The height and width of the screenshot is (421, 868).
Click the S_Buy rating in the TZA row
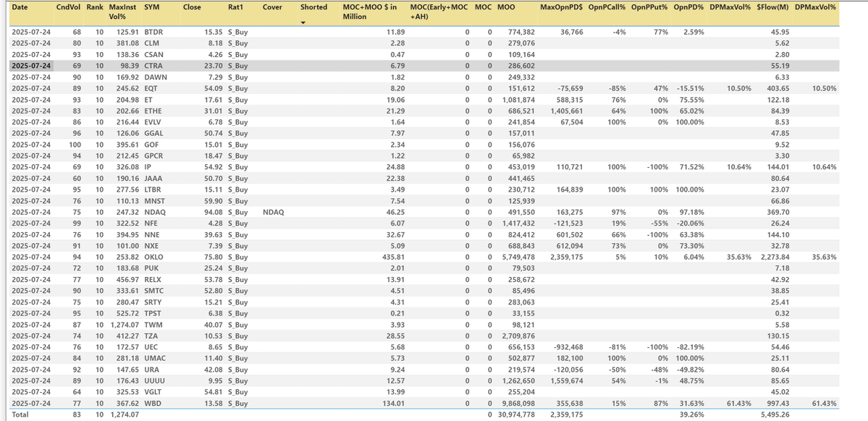pyautogui.click(x=237, y=336)
